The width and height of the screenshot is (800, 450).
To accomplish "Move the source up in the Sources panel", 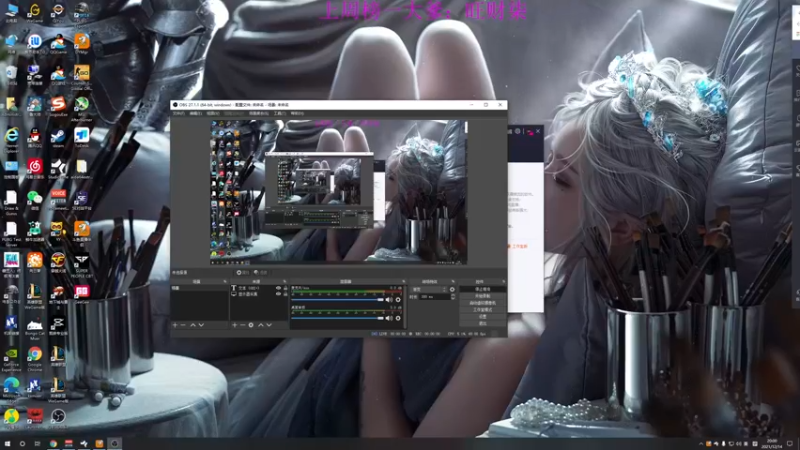I will point(261,325).
